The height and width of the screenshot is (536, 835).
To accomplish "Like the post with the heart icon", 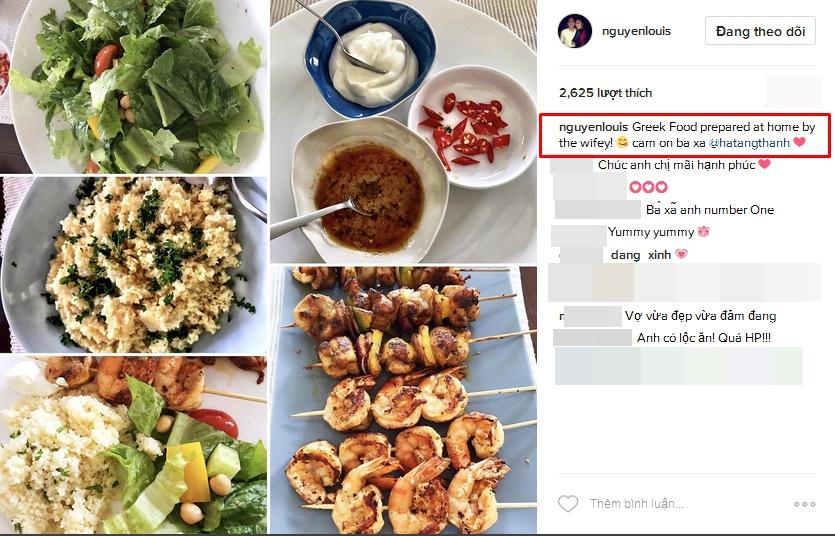I will pos(568,503).
